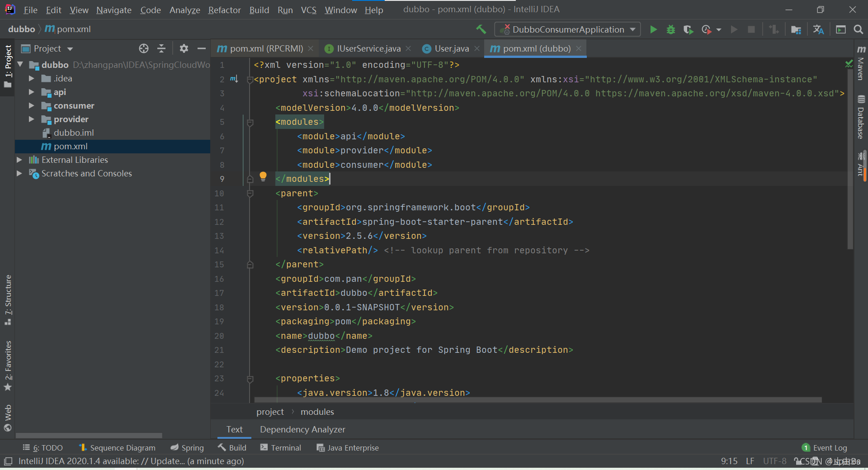Toggle the Java Enterprise tool window

(x=348, y=448)
